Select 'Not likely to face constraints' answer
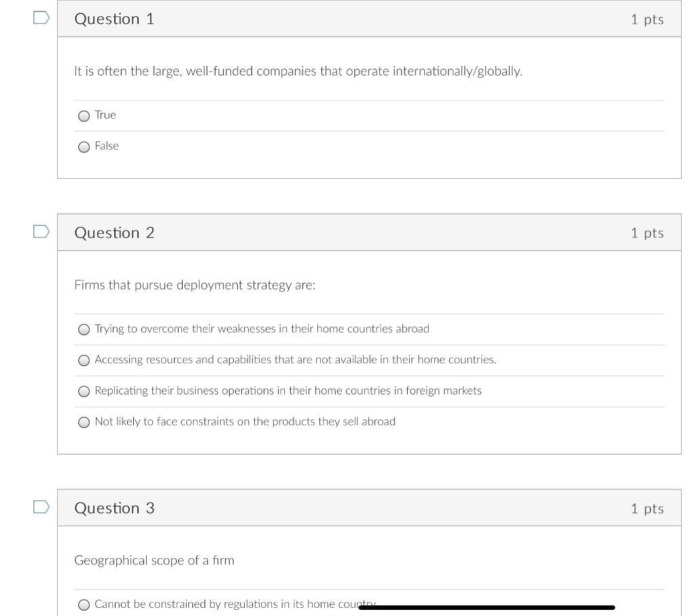Image resolution: width=696 pixels, height=616 pixels. point(84,422)
